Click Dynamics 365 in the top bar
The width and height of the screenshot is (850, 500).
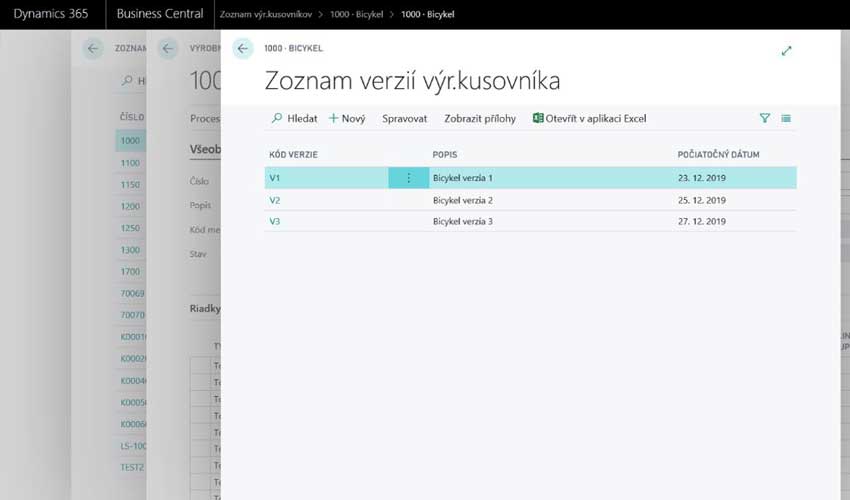click(50, 14)
